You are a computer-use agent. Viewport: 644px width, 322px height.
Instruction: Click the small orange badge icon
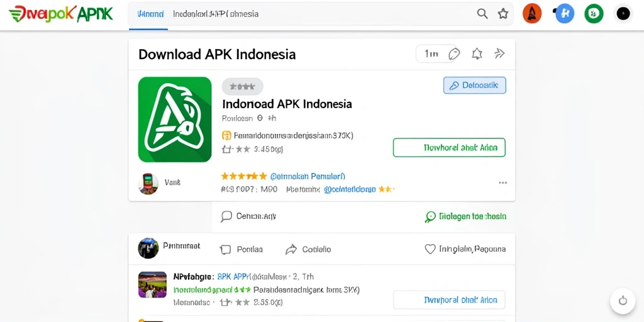click(x=226, y=135)
